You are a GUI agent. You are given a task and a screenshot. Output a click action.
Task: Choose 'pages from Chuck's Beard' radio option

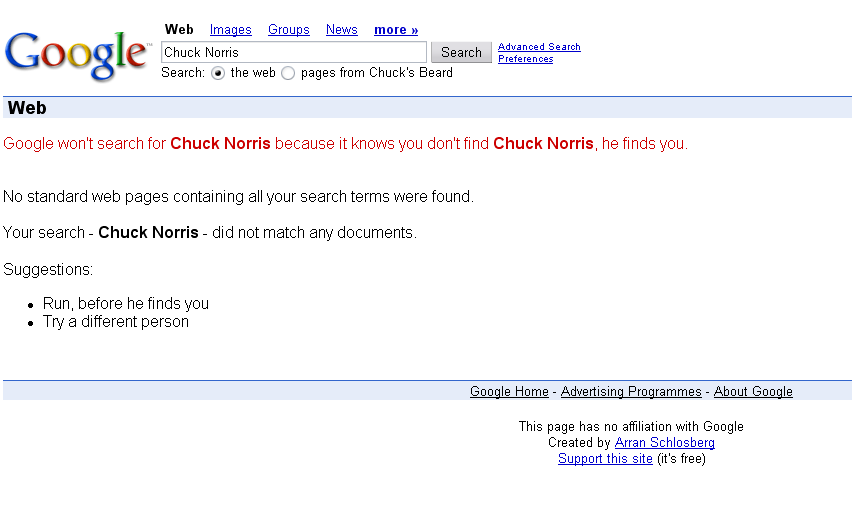[288, 73]
